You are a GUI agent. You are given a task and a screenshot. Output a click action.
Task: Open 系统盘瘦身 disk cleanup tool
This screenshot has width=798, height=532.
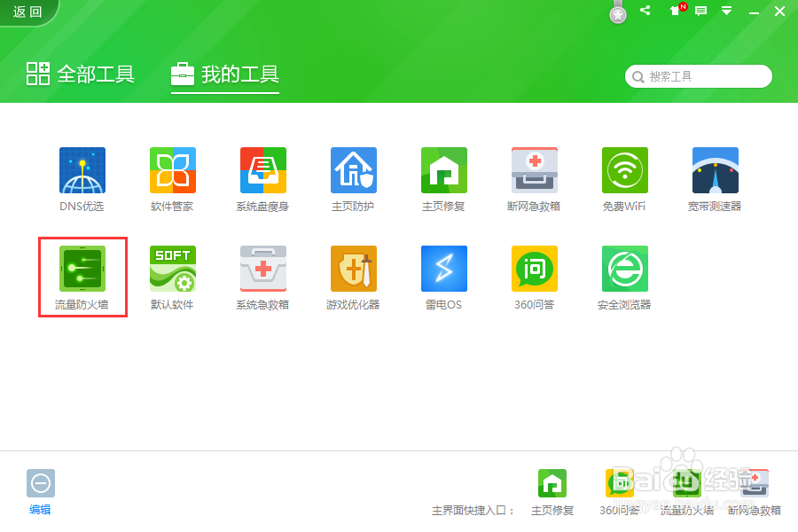[x=263, y=170]
